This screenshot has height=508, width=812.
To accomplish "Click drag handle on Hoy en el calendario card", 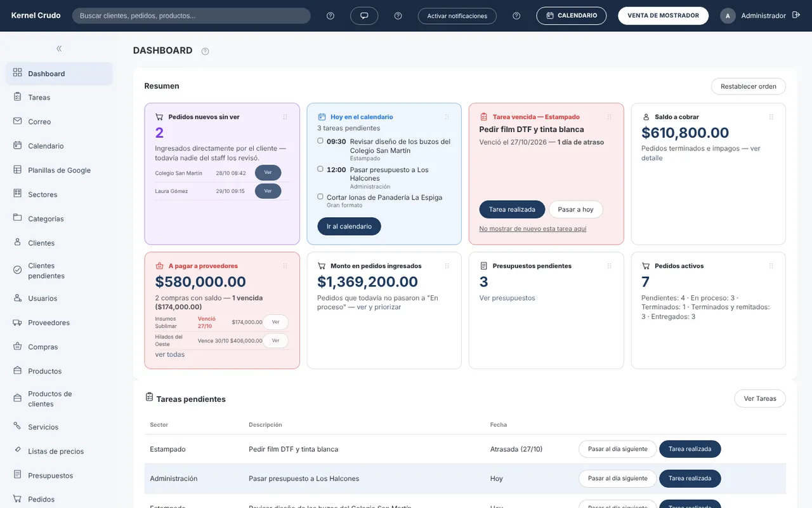I will [447, 117].
